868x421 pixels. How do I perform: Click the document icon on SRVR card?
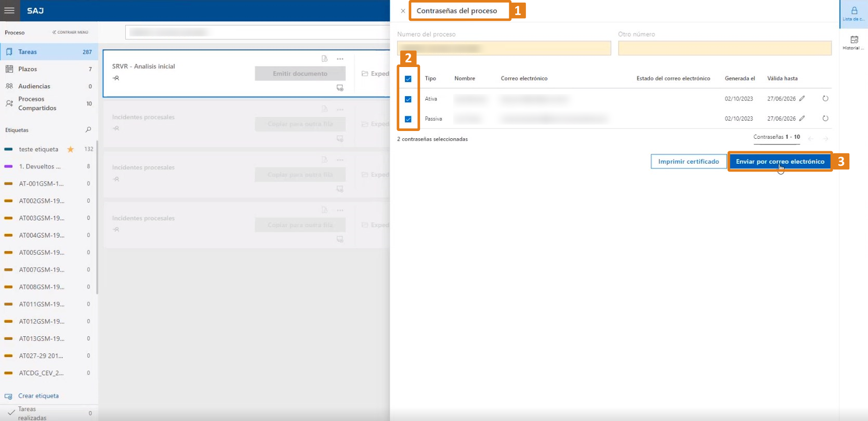pos(324,59)
